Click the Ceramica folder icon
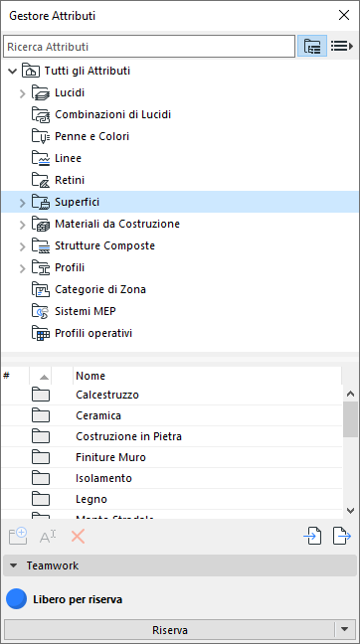This screenshot has height=644, width=360. 41,415
